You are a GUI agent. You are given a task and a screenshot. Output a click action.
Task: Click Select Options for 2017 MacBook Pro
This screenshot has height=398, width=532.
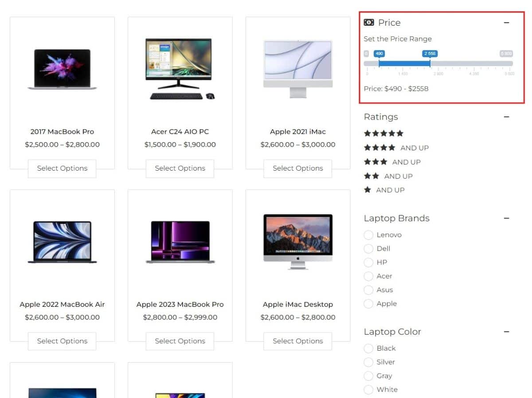click(62, 168)
